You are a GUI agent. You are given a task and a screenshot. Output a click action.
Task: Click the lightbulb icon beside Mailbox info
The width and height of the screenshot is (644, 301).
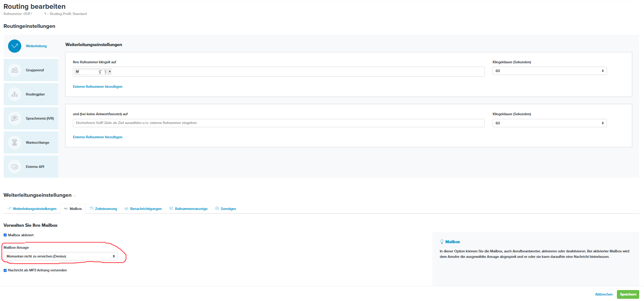coord(442,242)
